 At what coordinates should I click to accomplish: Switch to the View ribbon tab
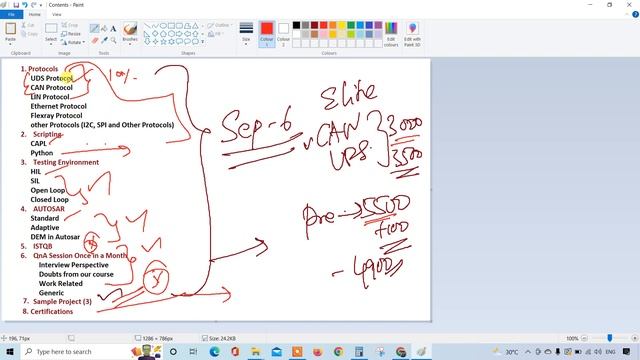pyautogui.click(x=57, y=14)
